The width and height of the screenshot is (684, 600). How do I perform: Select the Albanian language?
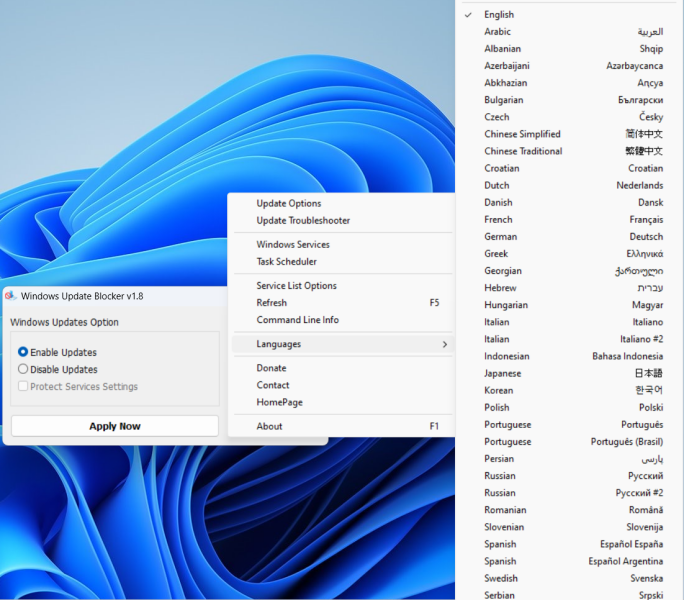pyautogui.click(x=569, y=48)
